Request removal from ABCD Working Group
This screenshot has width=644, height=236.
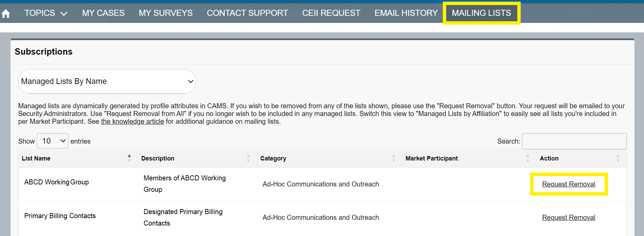(569, 184)
